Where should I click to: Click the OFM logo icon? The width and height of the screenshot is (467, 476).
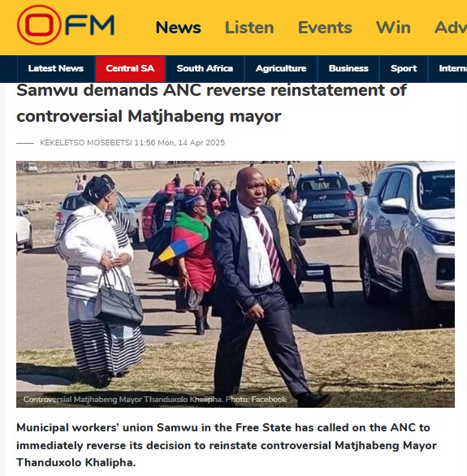point(66,25)
